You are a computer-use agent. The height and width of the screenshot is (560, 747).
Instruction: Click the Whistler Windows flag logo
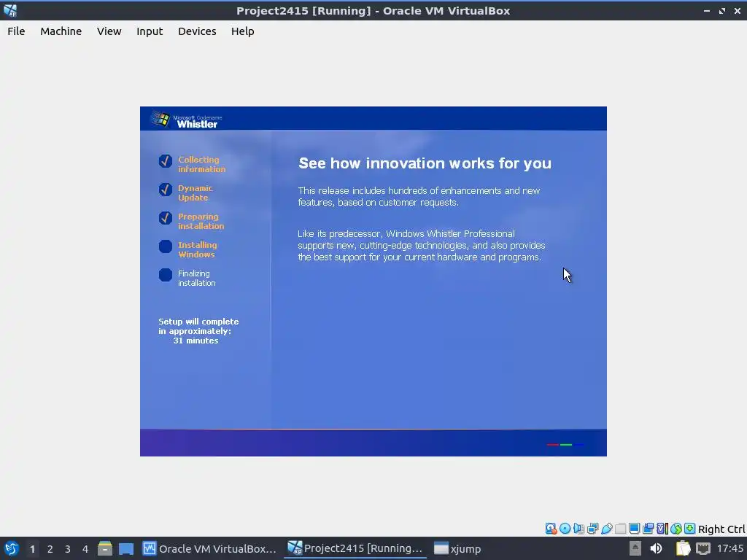[x=160, y=119]
